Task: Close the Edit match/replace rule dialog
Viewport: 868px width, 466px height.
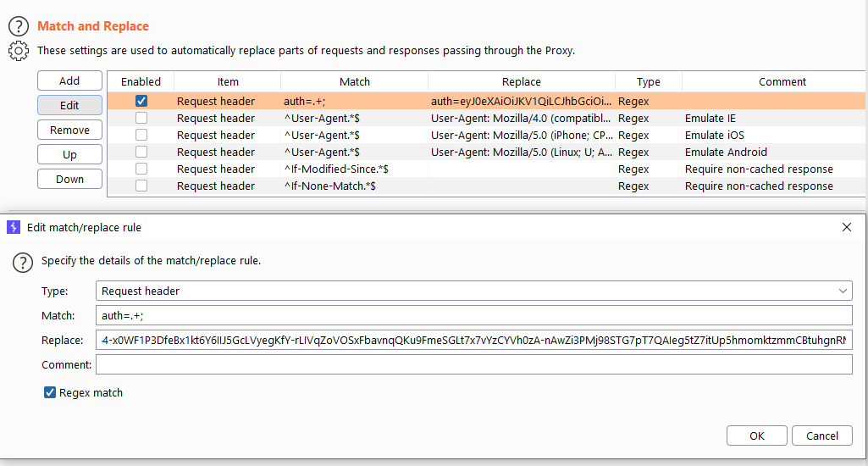Action: click(846, 227)
